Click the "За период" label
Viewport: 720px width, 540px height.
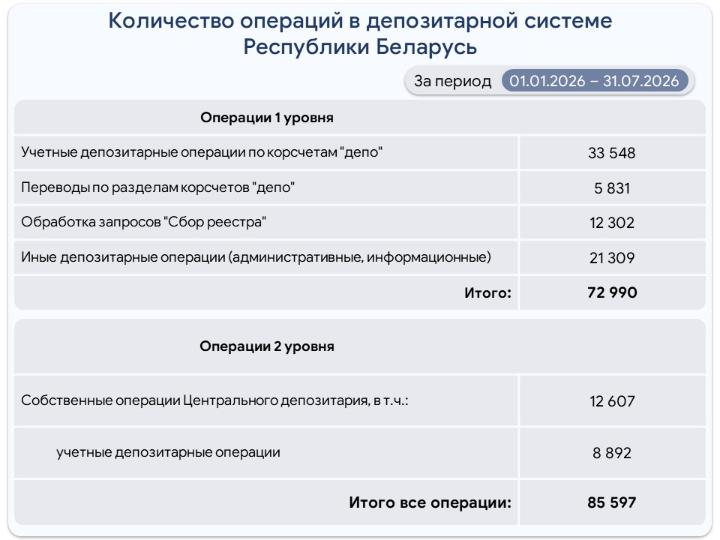click(453, 81)
